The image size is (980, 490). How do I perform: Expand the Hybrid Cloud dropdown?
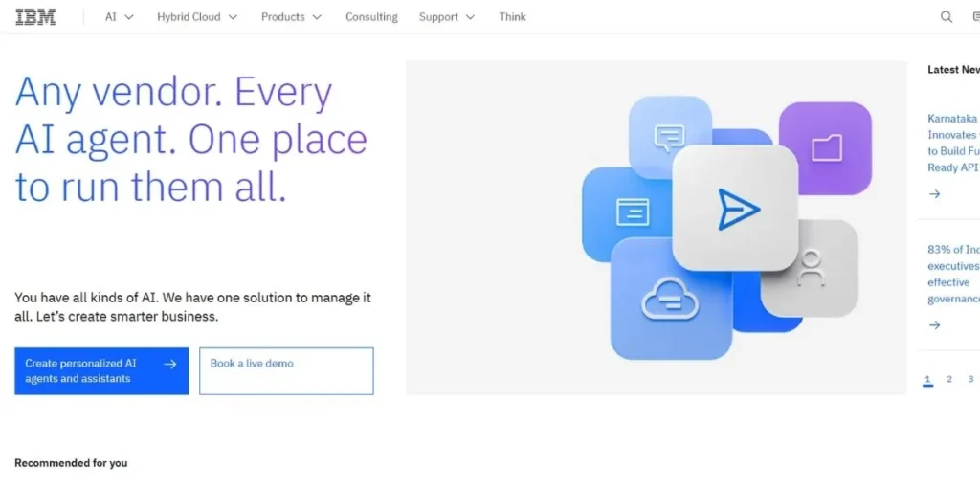[x=197, y=16]
